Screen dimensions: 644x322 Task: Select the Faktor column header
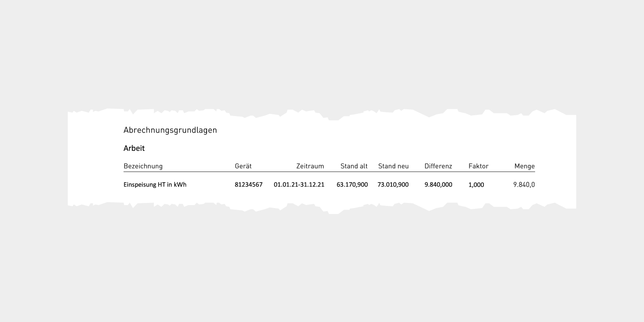coord(478,166)
